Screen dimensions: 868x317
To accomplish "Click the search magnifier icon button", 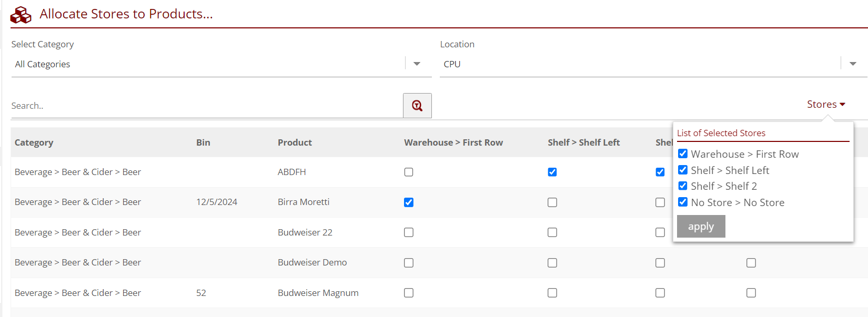I will pos(417,106).
